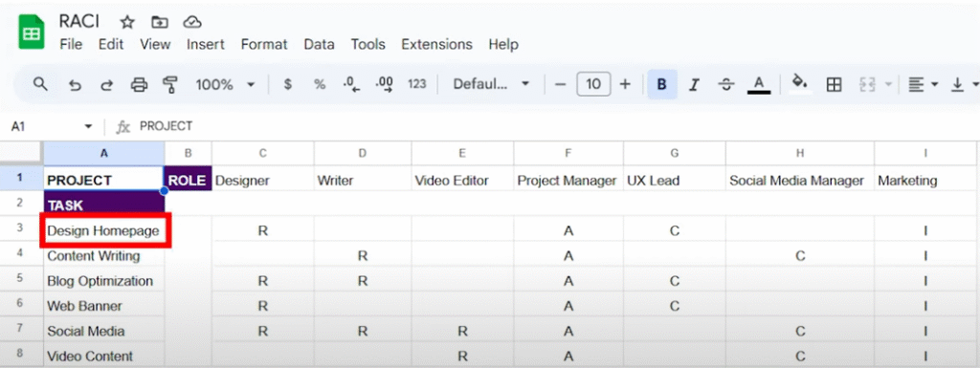Open the Extensions menu
This screenshot has height=368, width=980.
436,44
